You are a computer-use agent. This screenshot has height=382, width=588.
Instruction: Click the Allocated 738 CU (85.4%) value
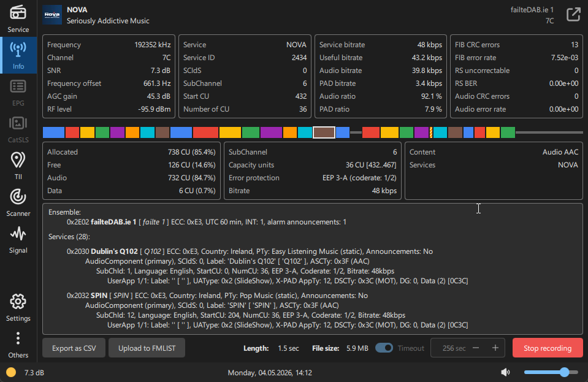192,152
